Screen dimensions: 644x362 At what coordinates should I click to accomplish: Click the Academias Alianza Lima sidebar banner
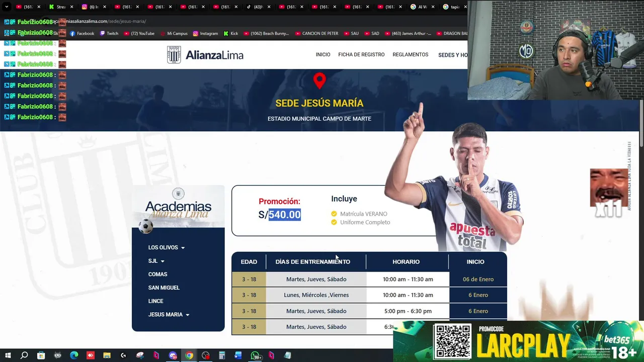178,207
